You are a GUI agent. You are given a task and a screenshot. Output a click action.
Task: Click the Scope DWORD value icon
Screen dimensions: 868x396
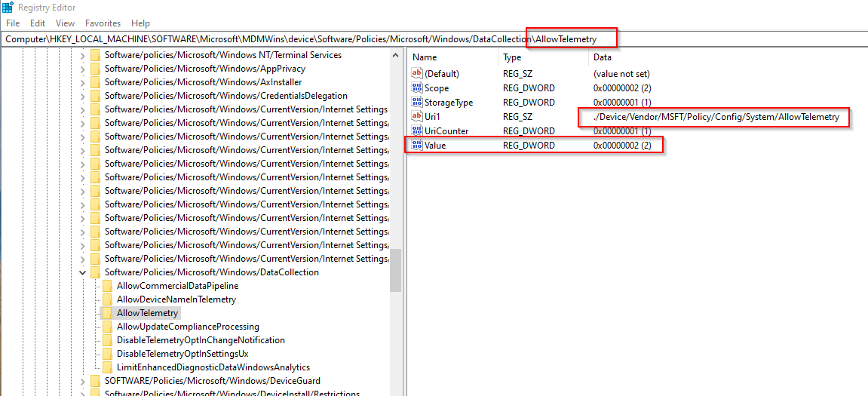[x=417, y=88]
